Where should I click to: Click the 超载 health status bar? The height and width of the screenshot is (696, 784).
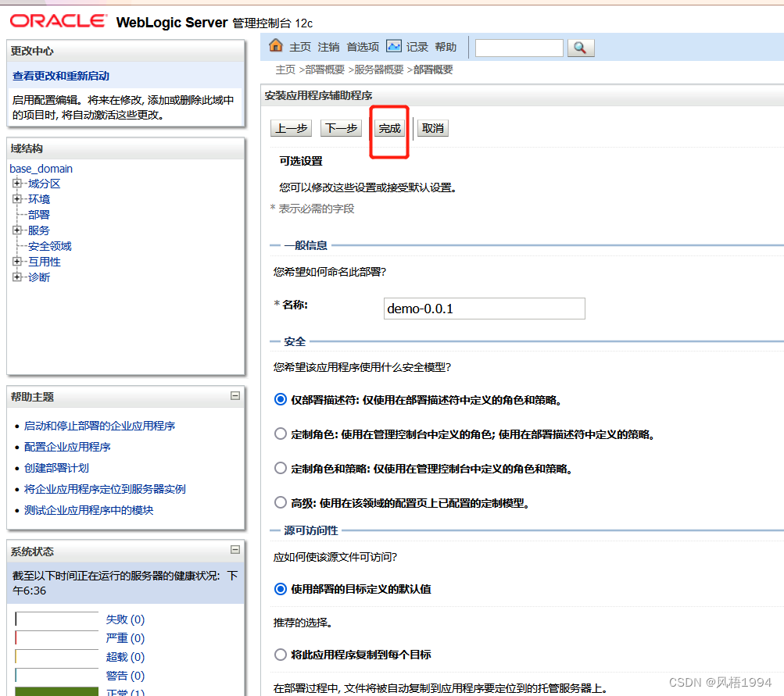tap(56, 656)
